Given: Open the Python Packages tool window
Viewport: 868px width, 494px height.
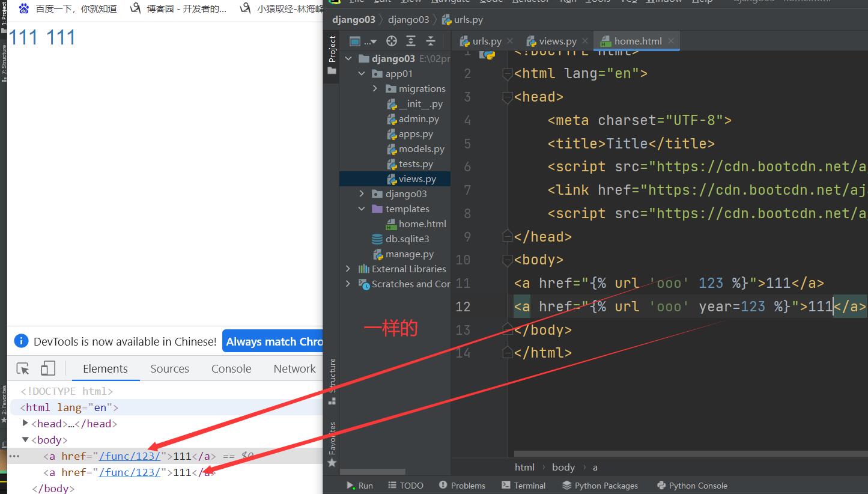Looking at the screenshot, I should pos(600,486).
